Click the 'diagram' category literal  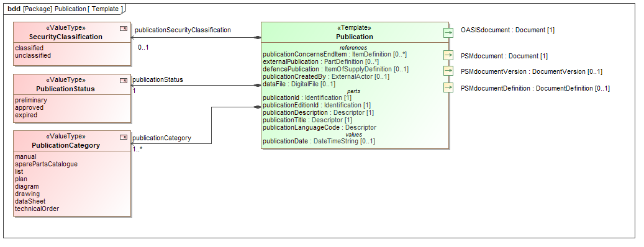(x=27, y=186)
